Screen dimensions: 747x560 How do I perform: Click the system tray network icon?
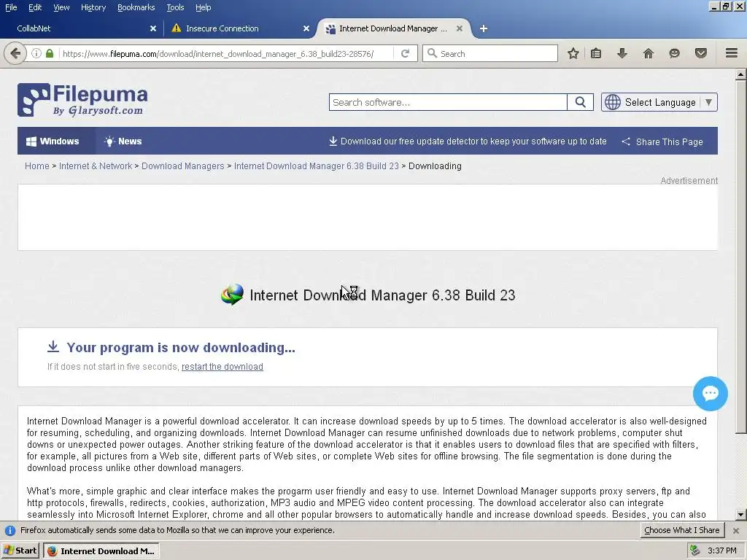click(x=694, y=551)
